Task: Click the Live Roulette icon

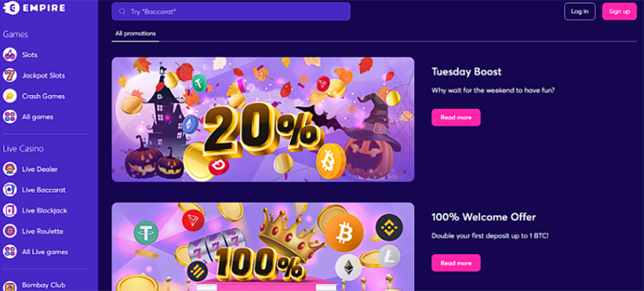Action: point(9,231)
